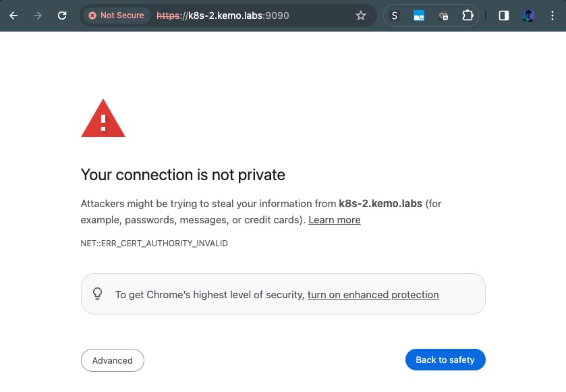Open the Chrome three-dot menu
Image resolution: width=566 pixels, height=392 pixels.
coord(553,16)
